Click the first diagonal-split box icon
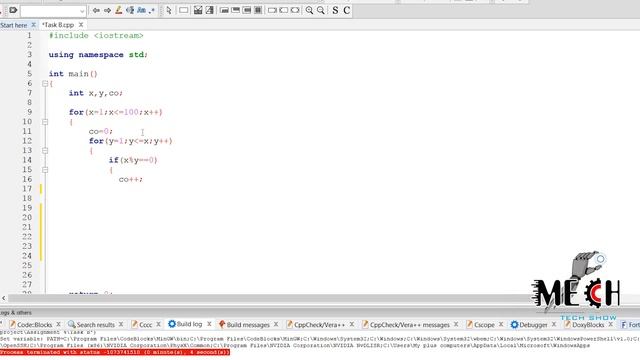This screenshot has width=640, height=360. tap(198, 10)
